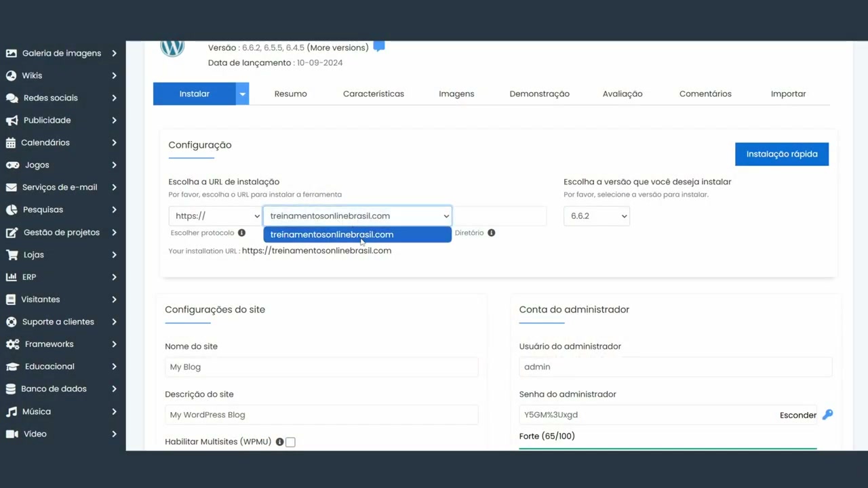Open the https:// protocol dropdown
The height and width of the screenshot is (488, 868).
tap(215, 216)
